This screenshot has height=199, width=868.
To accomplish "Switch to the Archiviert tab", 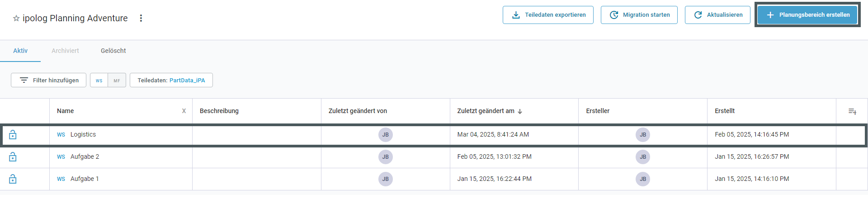I will [65, 51].
